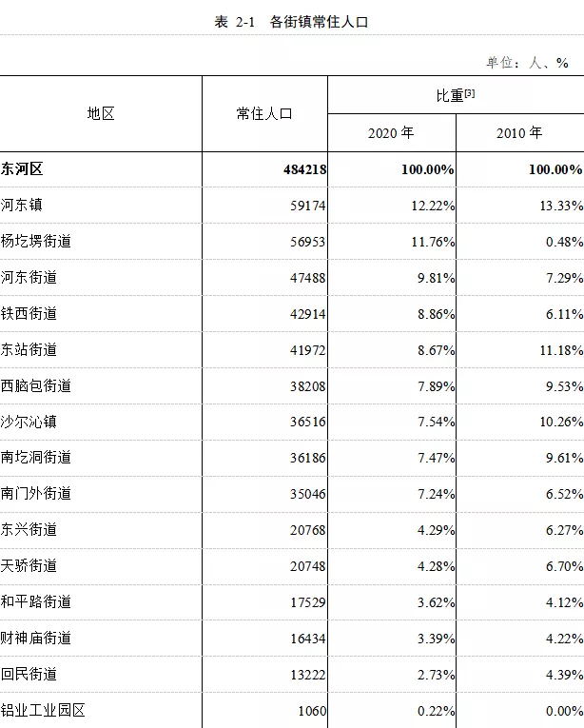
Task: Select the 地区 column header
Action: pos(101,113)
